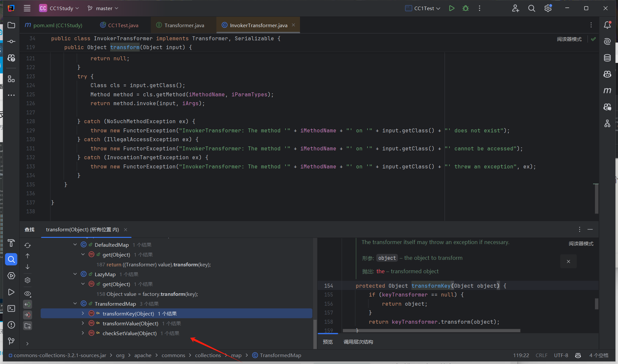Rerun the usage search
The width and height of the screenshot is (618, 364).
(x=28, y=245)
